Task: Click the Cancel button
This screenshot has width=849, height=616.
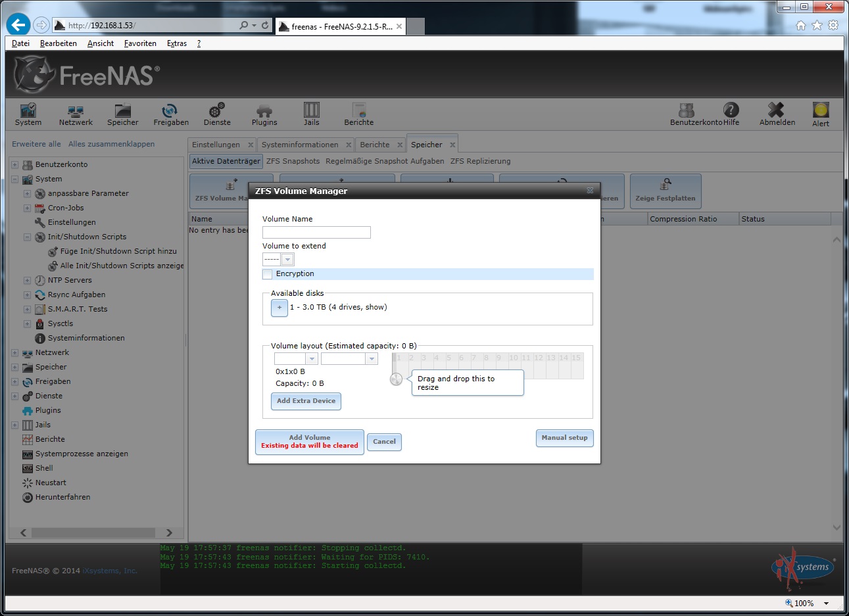Action: [384, 442]
